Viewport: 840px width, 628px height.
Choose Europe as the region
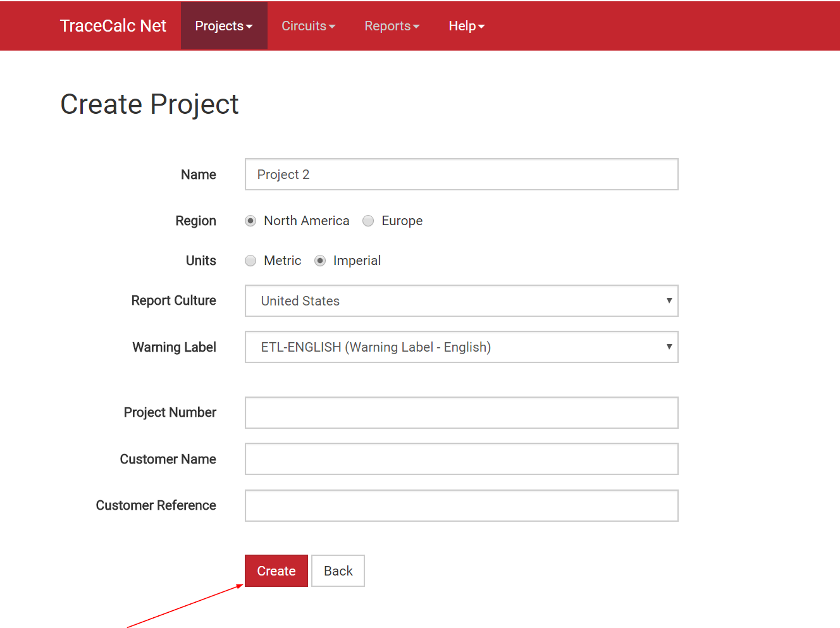pyautogui.click(x=368, y=221)
